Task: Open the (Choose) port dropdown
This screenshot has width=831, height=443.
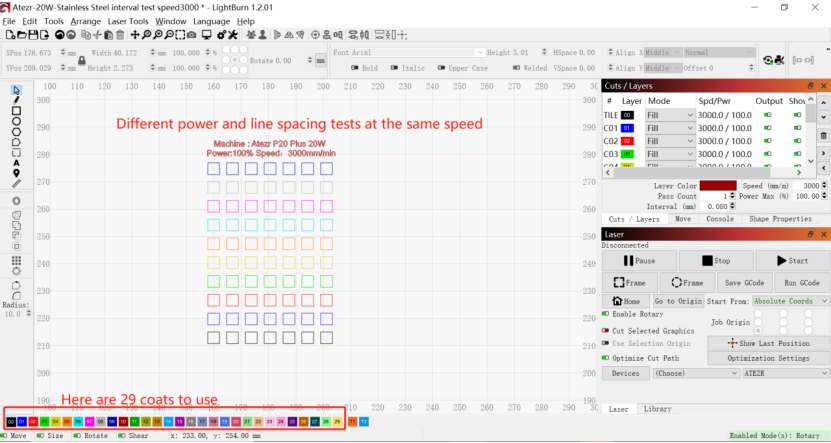Action: [x=696, y=373]
